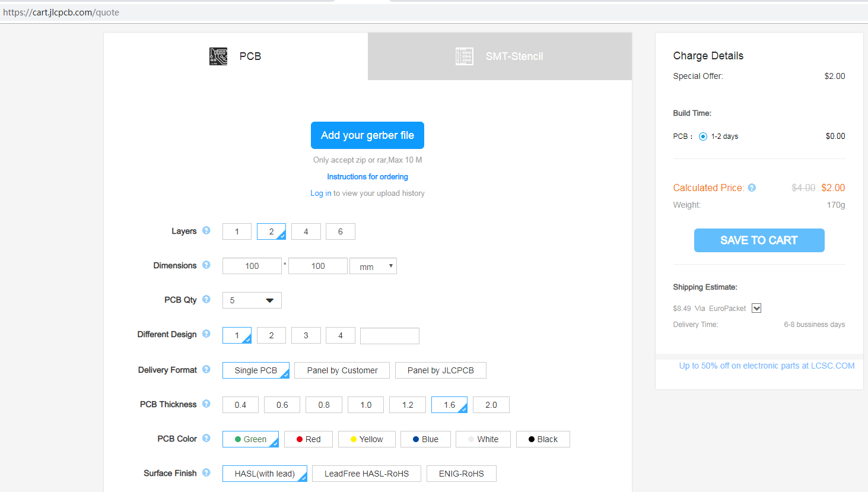This screenshot has width=868, height=492.
Task: Open the Delivery Format help icon
Action: pyautogui.click(x=206, y=369)
